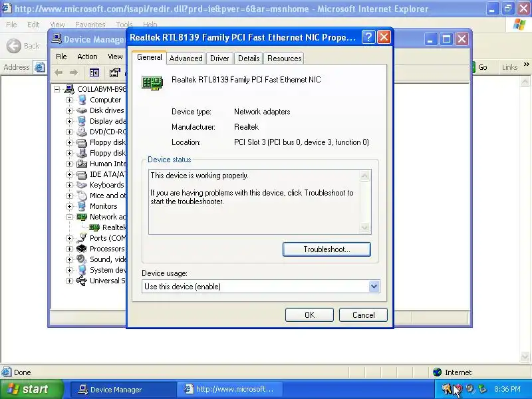Screen dimensions: 532x399
Task: Open the Internet Explorer File menu
Action: tap(11, 25)
